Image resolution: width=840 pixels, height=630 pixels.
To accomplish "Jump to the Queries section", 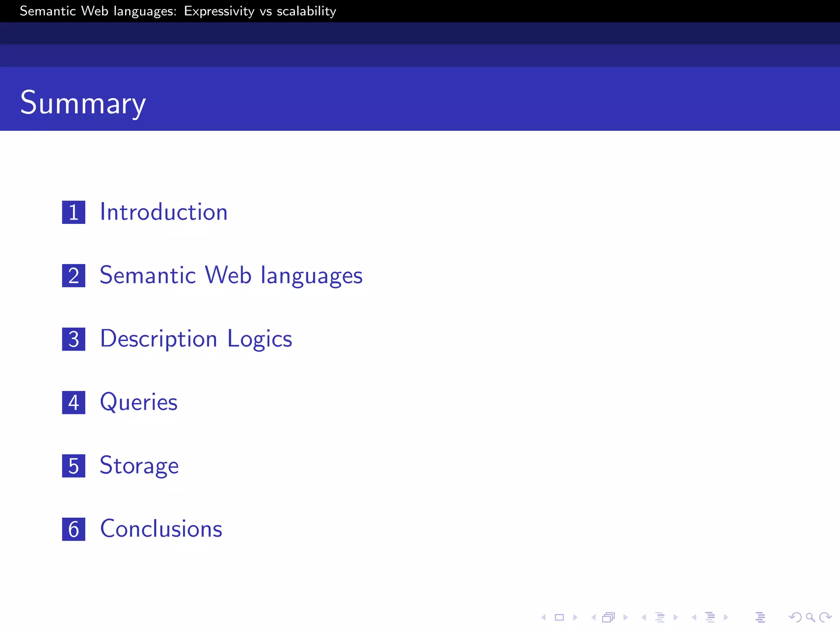I will click(x=139, y=402).
